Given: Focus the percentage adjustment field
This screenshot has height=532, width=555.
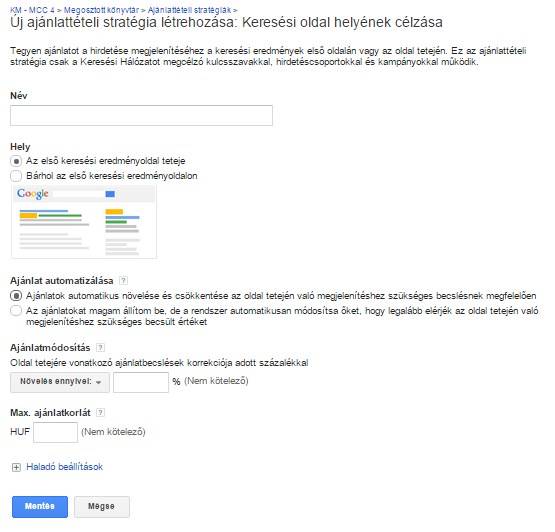Looking at the screenshot, I should pyautogui.click(x=141, y=382).
